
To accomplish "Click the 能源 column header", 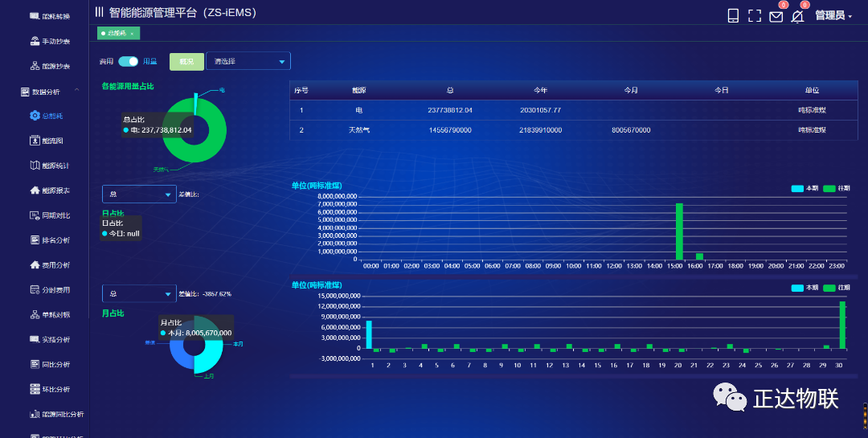I will 358,90.
